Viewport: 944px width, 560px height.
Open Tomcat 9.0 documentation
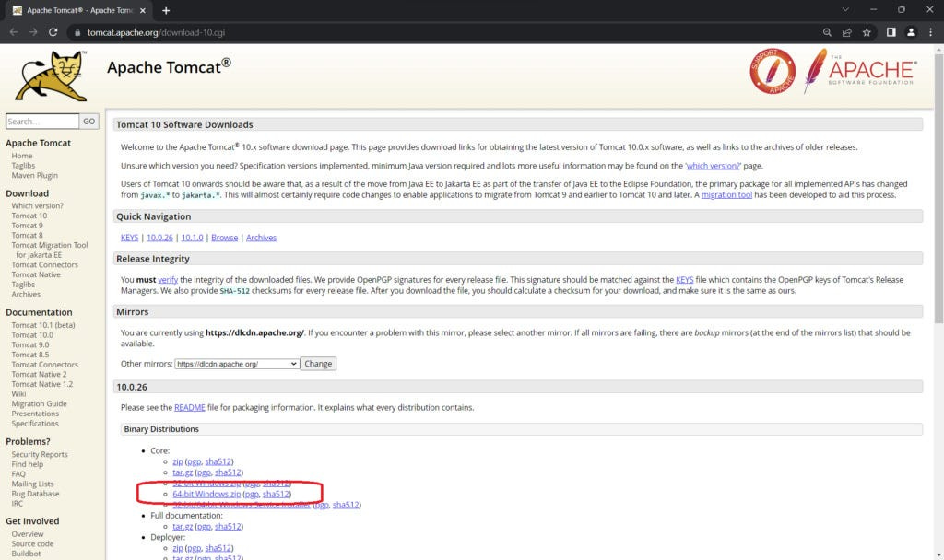[x=30, y=344]
